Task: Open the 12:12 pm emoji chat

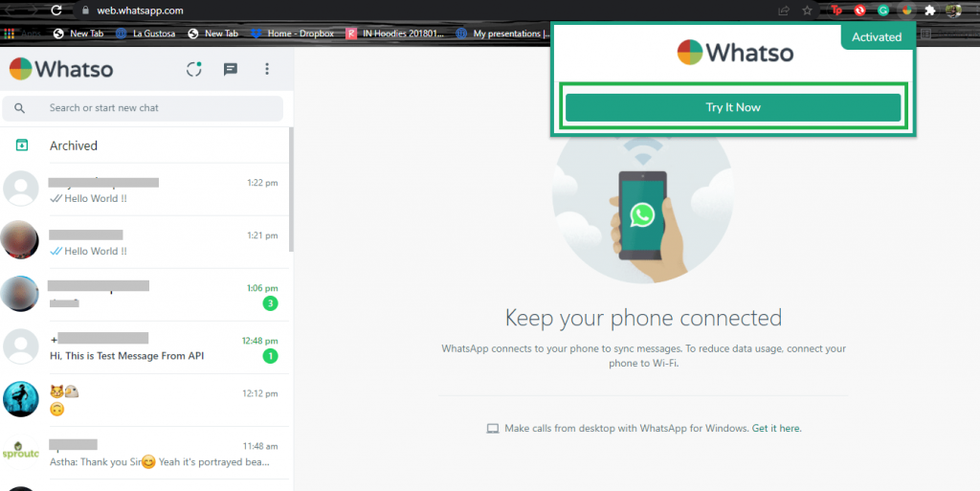Action: tap(145, 400)
